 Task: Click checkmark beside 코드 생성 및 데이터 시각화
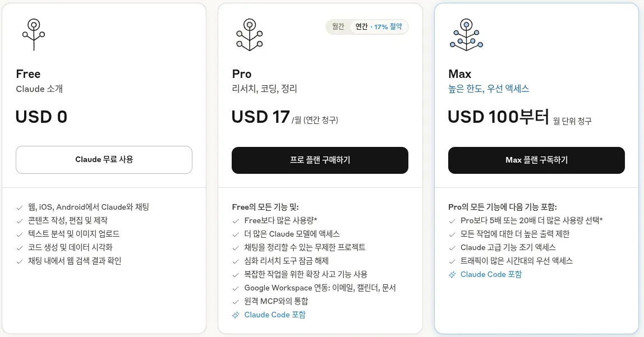point(20,248)
